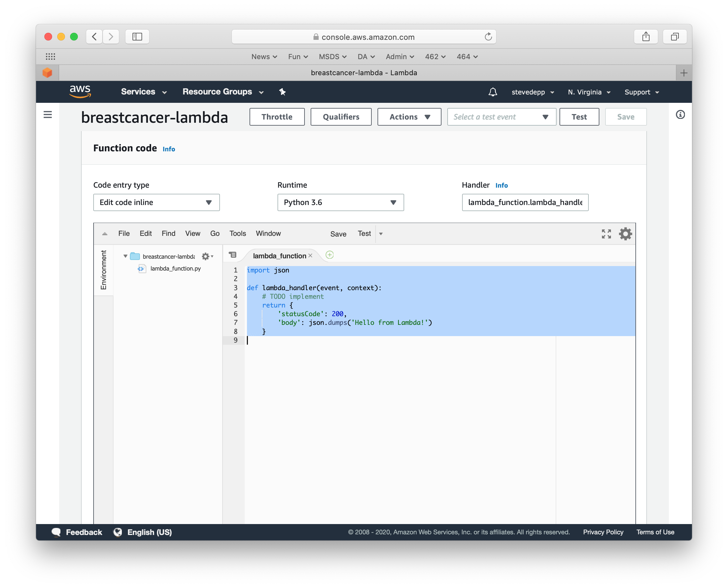Image resolution: width=728 pixels, height=588 pixels.
Task: Select the lambda_function editor tab
Action: pyautogui.click(x=279, y=256)
